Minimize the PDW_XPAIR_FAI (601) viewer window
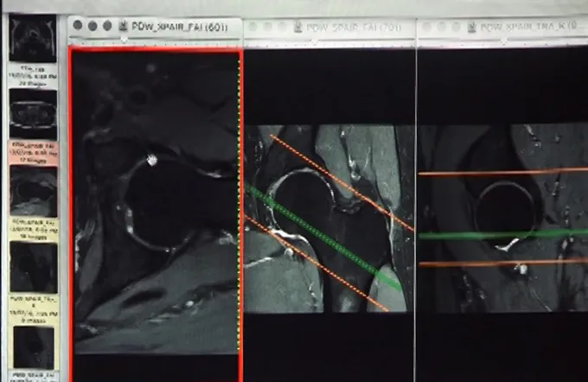The width and height of the screenshot is (588, 382). point(93,25)
